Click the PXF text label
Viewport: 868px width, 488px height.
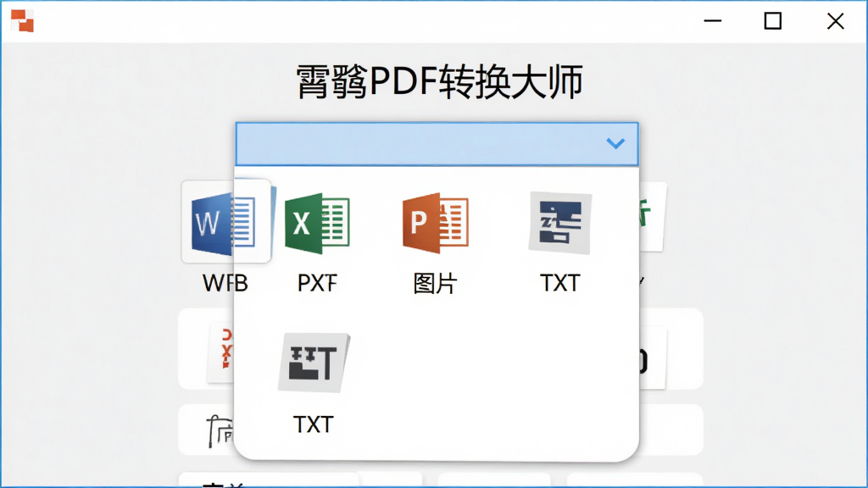tap(317, 283)
